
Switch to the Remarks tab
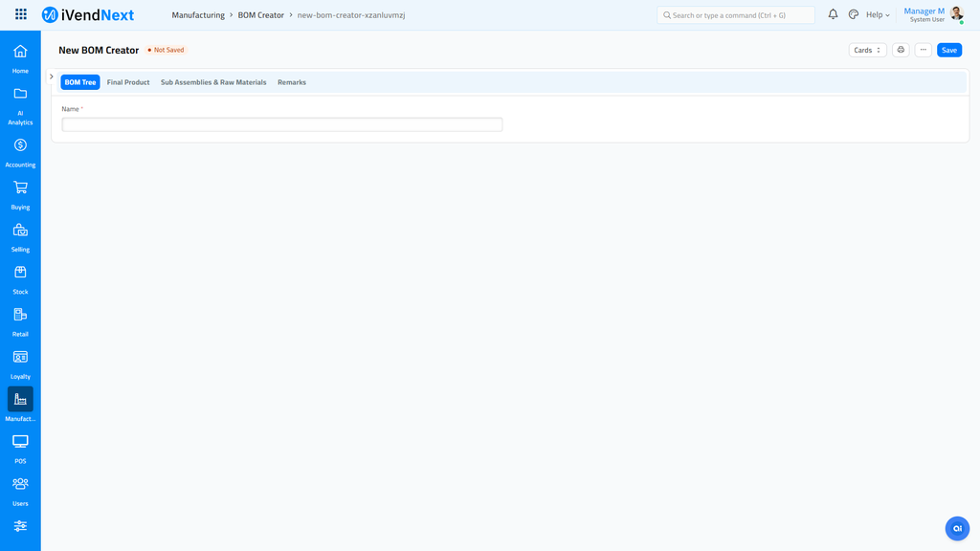point(292,82)
